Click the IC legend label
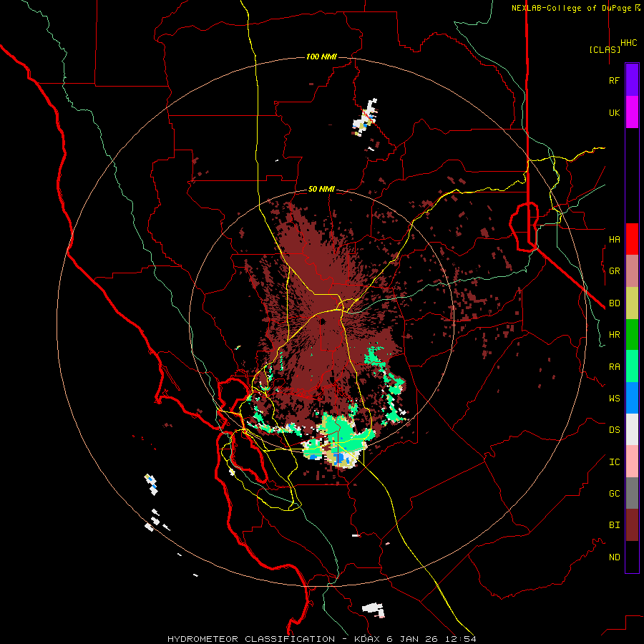This screenshot has width=644, height=644. pos(614,462)
